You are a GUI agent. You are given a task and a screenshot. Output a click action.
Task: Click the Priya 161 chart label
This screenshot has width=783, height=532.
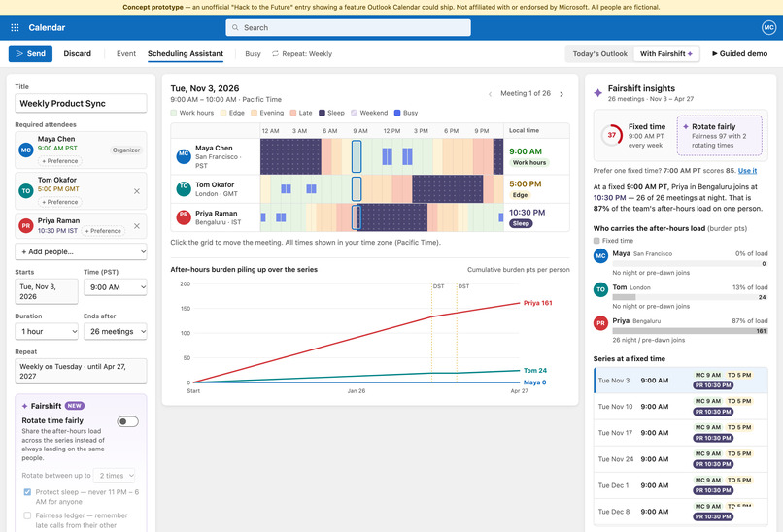point(538,303)
